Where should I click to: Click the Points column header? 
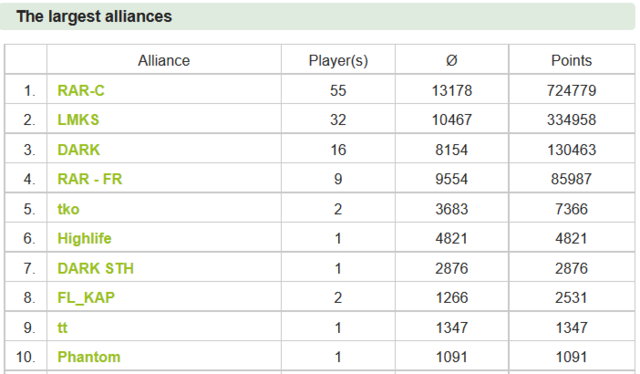coord(571,60)
